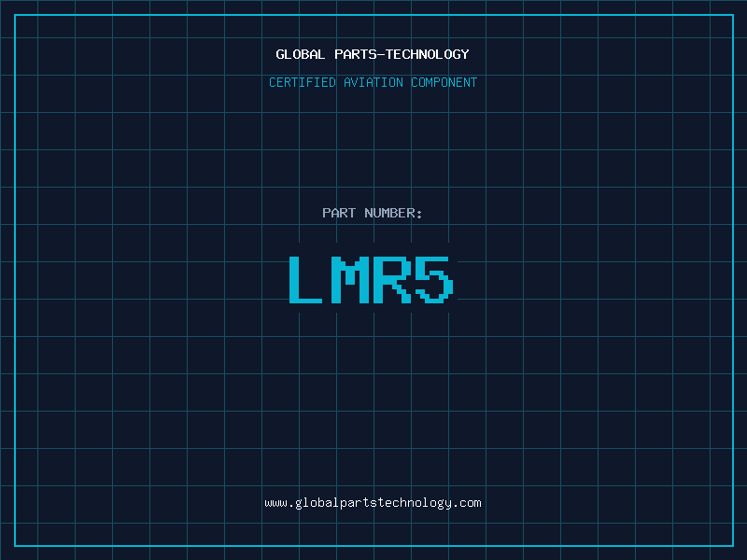Click the word COMPONENT in the subtitle

[444, 82]
